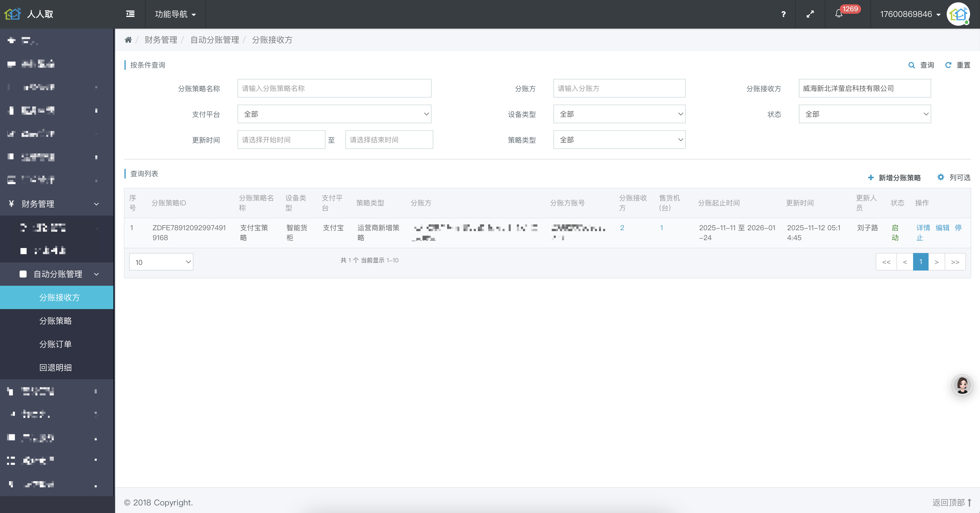Click the 查询 search magnifier icon

click(912, 65)
